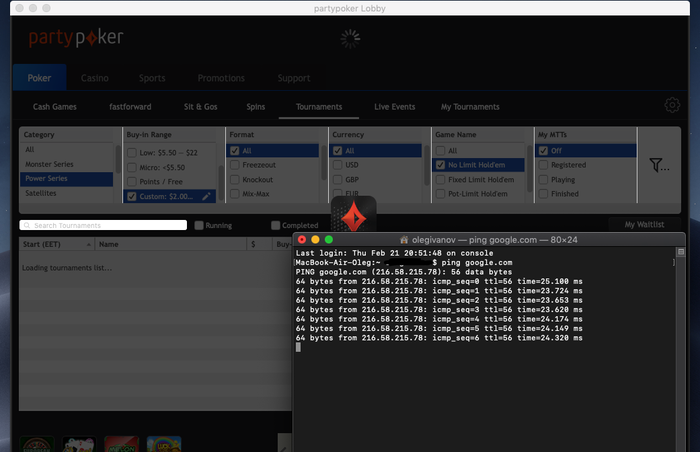Image resolution: width=700 pixels, height=452 pixels.
Task: Open the Support main tab
Action: point(294,78)
